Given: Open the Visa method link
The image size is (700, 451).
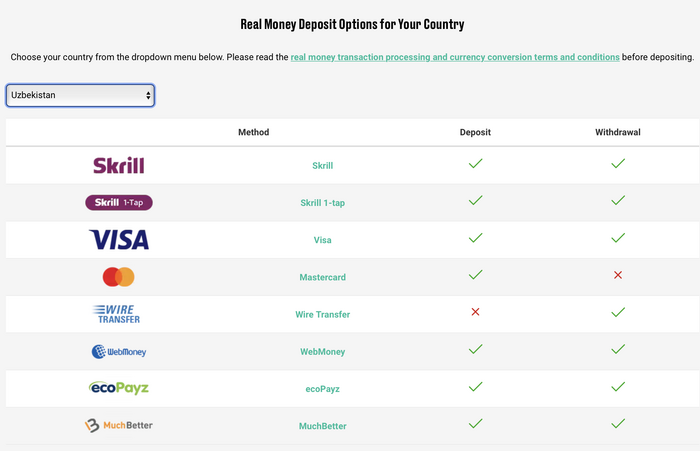Looking at the screenshot, I should [322, 240].
